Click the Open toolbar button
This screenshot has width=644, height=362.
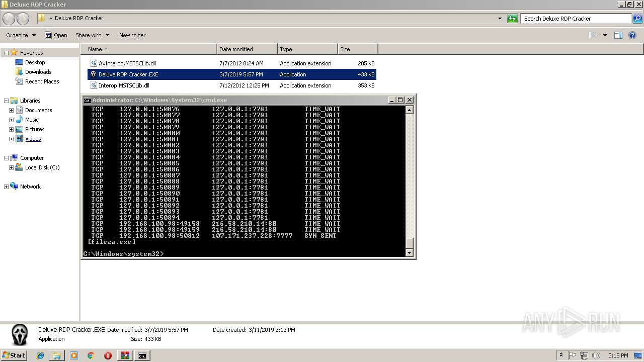tap(56, 35)
